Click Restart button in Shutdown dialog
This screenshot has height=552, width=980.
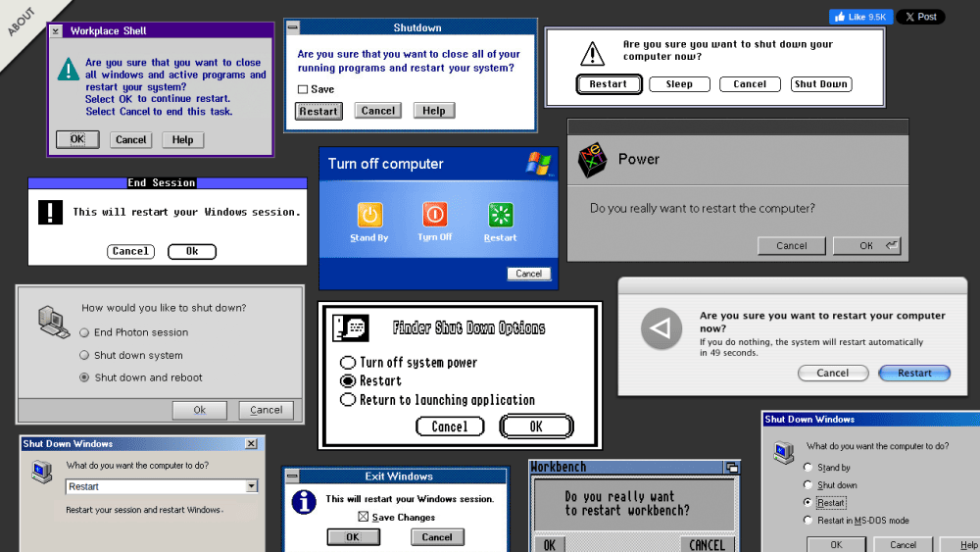(x=318, y=111)
